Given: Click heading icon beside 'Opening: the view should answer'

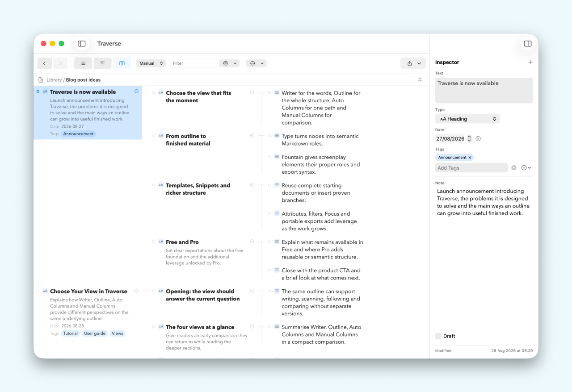Looking at the screenshot, I should (161, 291).
